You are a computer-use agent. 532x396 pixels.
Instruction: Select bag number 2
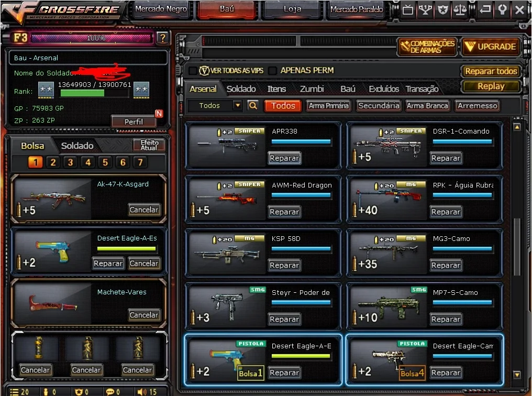click(53, 162)
